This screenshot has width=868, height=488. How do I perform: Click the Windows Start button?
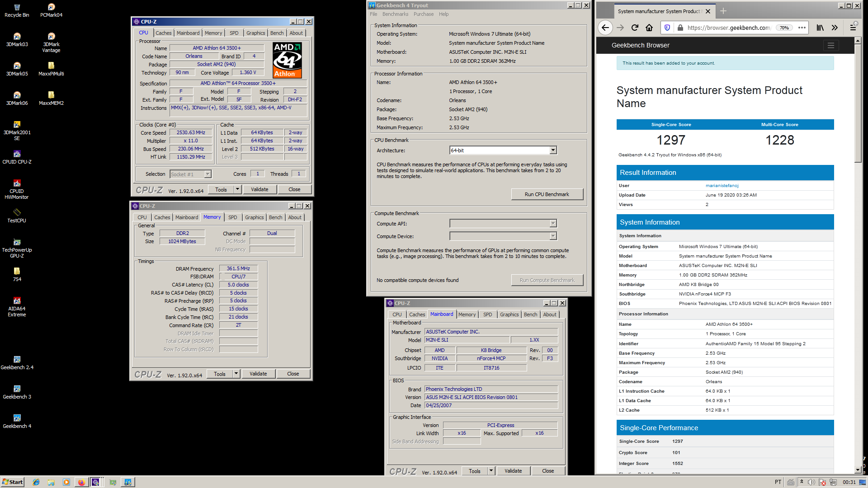click(12, 482)
